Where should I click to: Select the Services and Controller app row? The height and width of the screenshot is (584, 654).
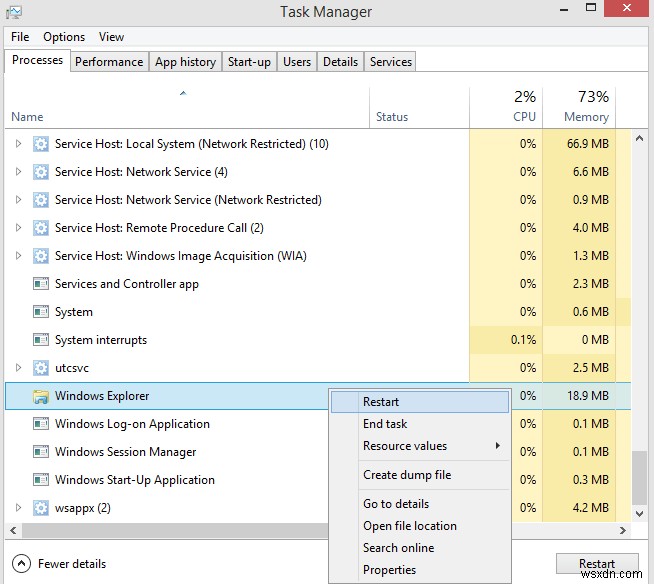[x=318, y=284]
